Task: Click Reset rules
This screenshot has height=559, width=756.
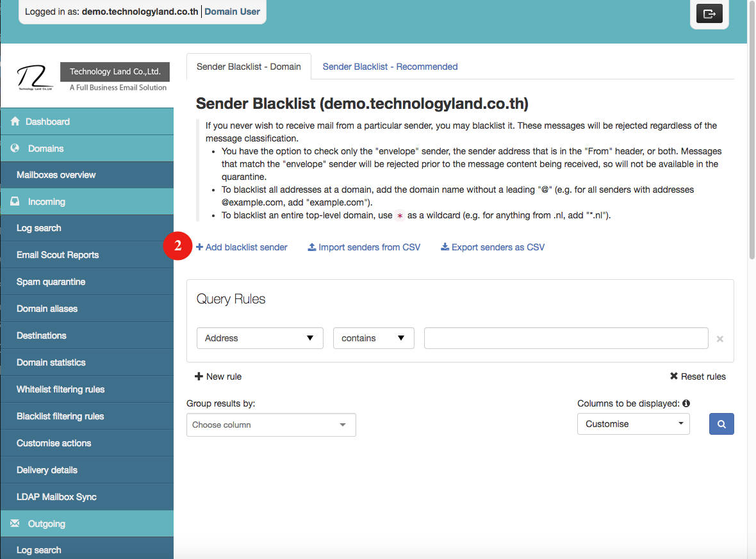Action: [x=698, y=377]
